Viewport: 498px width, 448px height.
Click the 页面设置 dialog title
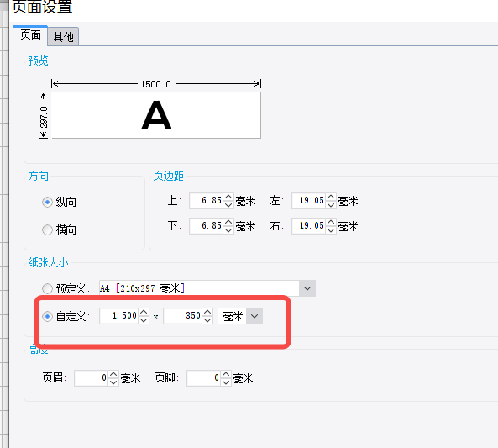coord(42,7)
